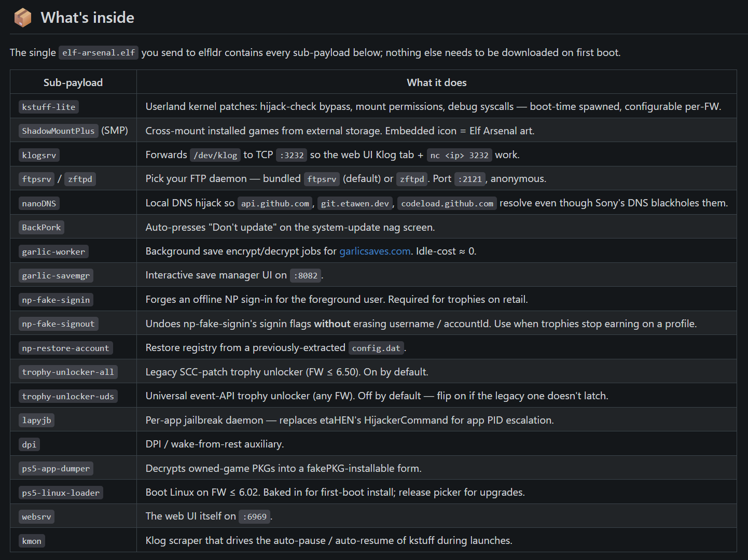The image size is (748, 560).
Task: Select the nanoDNS code tag
Action: tap(39, 203)
